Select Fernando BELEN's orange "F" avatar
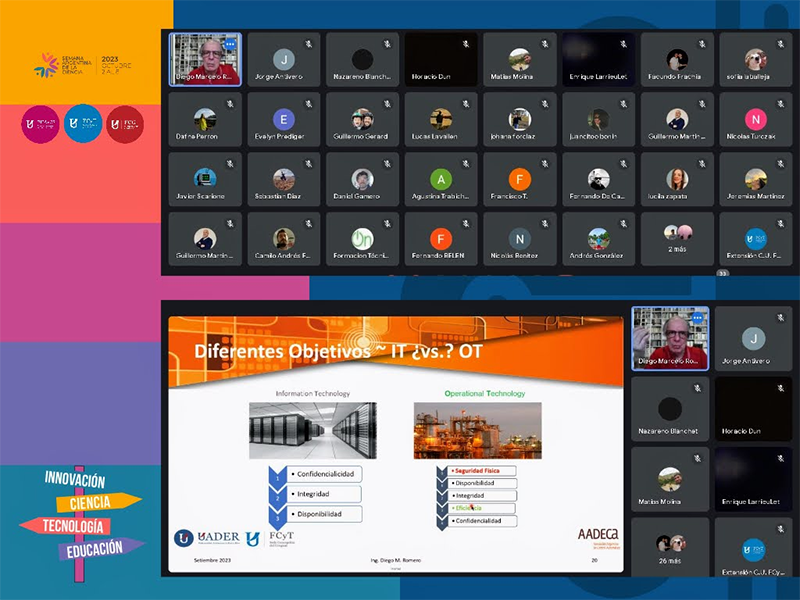Image resolution: width=800 pixels, height=600 pixels. (x=441, y=238)
